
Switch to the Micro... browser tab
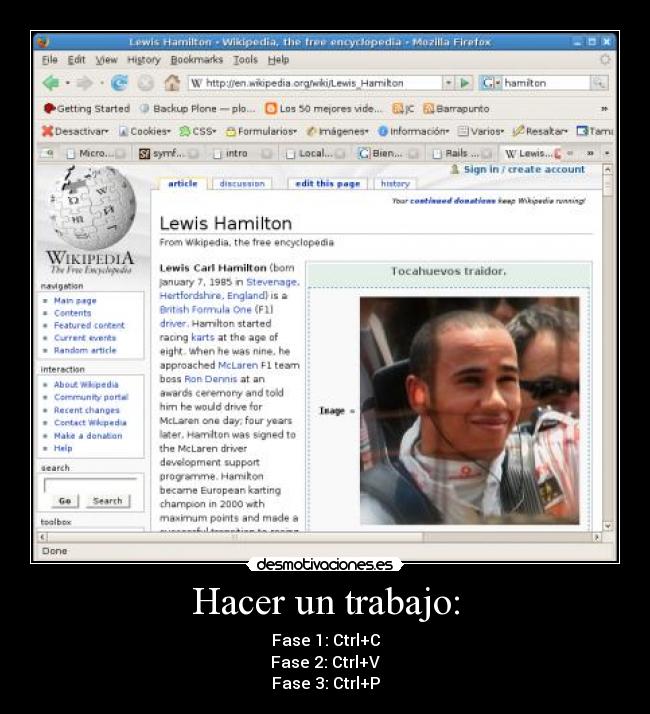point(96,153)
